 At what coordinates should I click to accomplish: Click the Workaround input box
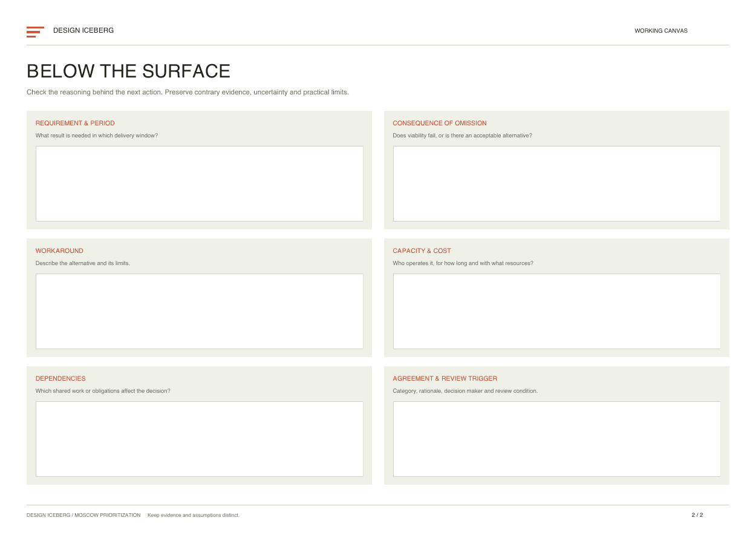click(200, 311)
